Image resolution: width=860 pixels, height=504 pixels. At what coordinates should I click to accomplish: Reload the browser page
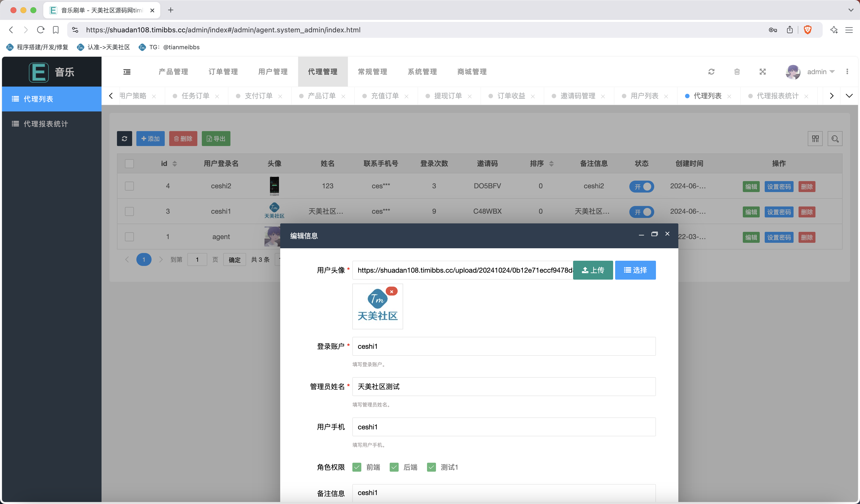(x=41, y=30)
